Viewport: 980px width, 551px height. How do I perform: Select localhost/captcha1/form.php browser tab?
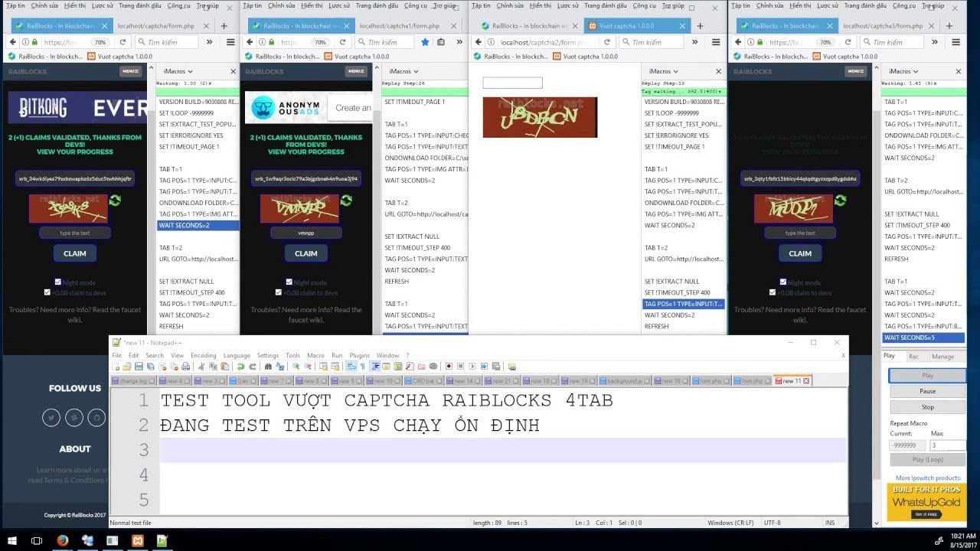[406, 25]
